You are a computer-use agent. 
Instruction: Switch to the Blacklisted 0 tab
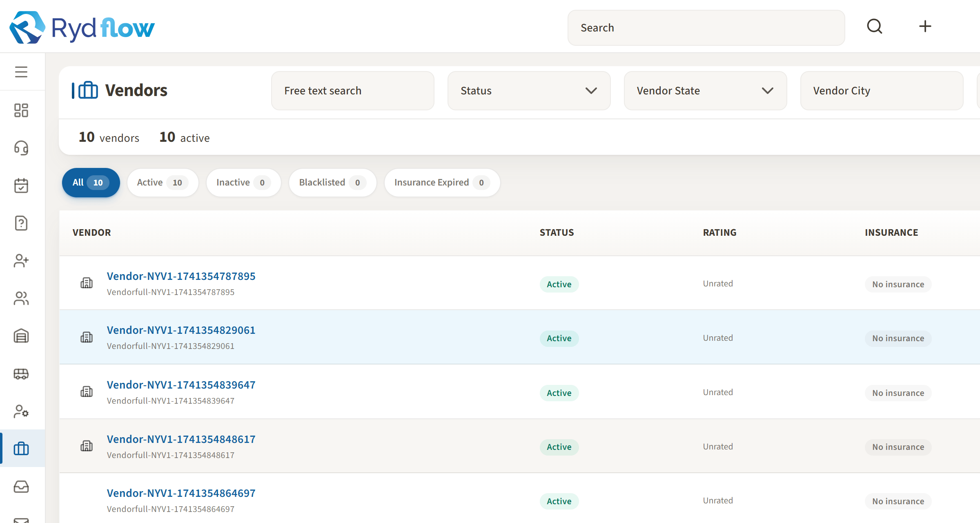click(332, 183)
